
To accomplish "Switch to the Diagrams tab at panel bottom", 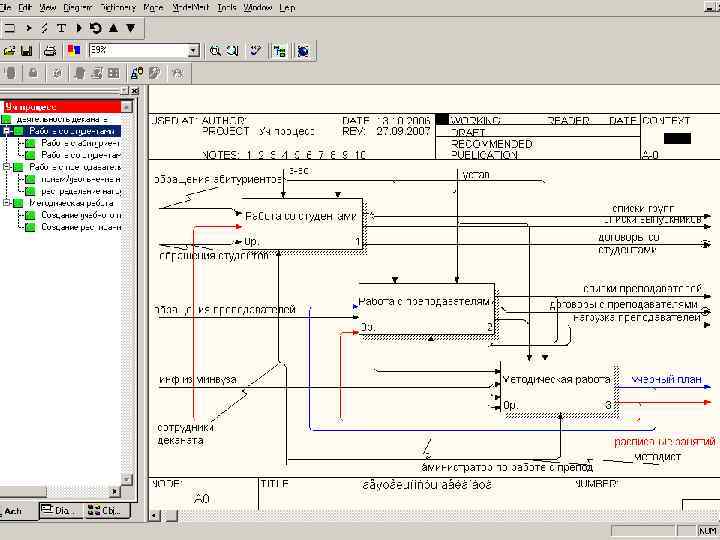I will [61, 511].
